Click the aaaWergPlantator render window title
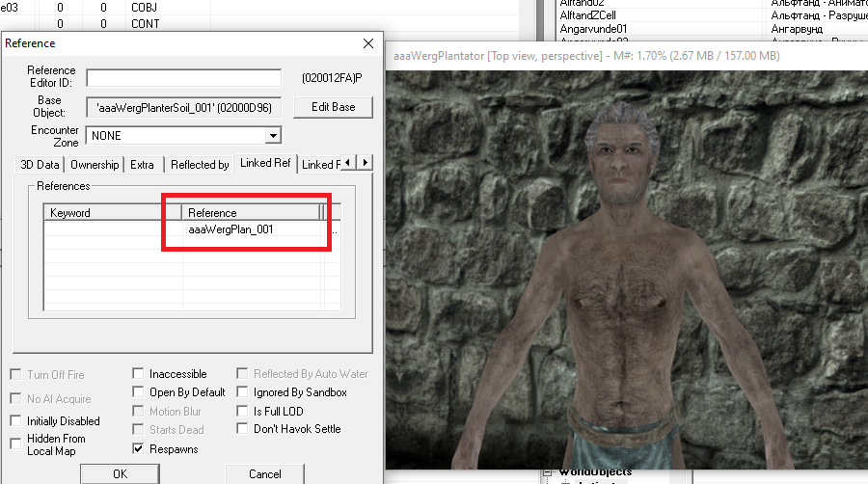Image resolution: width=868 pixels, height=484 pixels. (x=586, y=56)
